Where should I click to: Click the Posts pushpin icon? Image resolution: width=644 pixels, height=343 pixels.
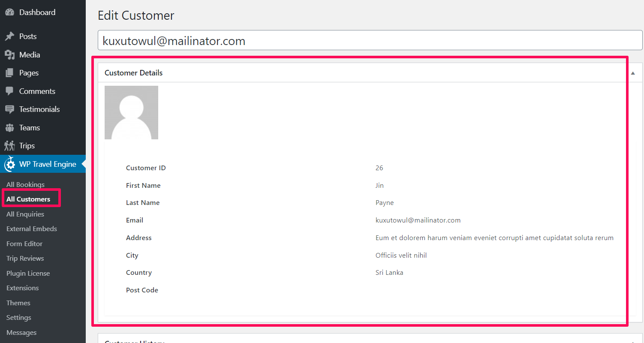coord(9,36)
